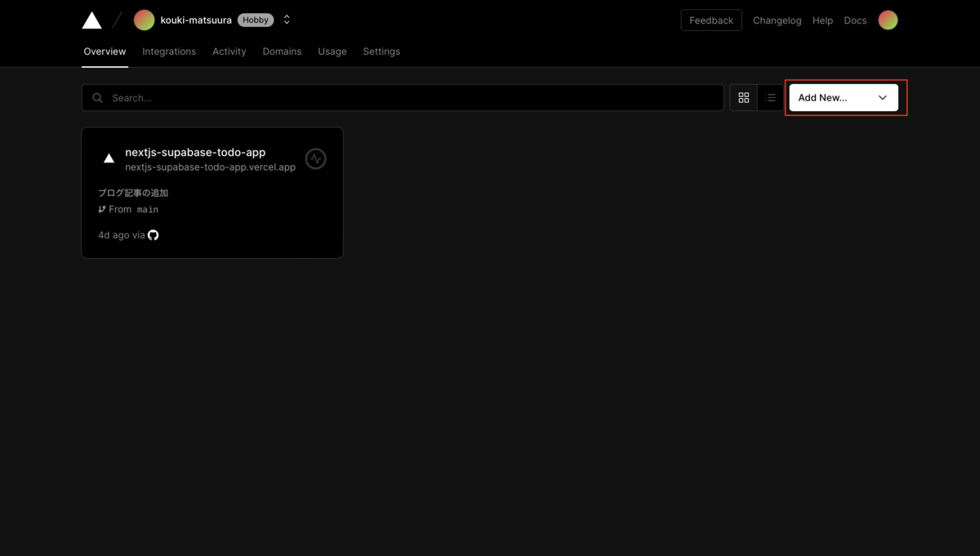
Task: Switch to the Integrations tab
Action: pyautogui.click(x=169, y=51)
